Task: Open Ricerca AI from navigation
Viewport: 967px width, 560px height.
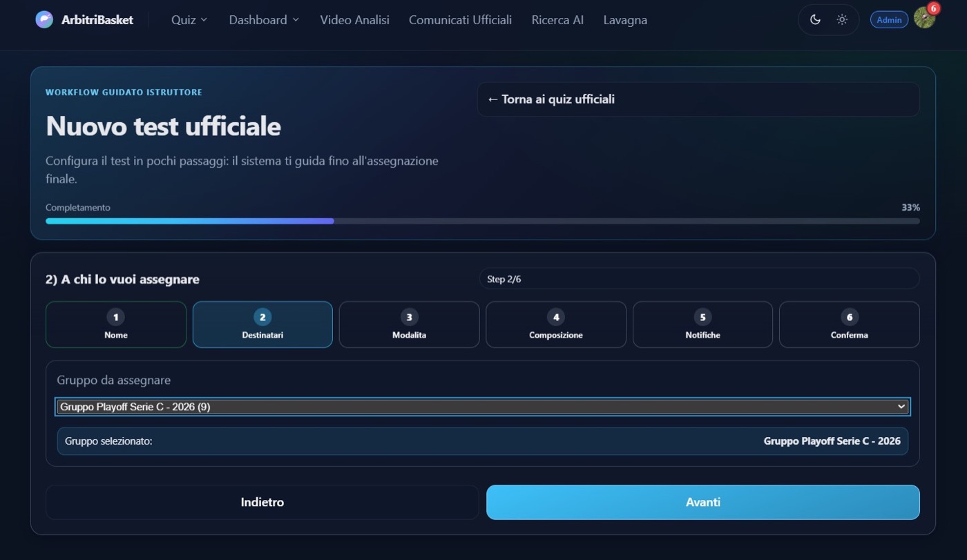Action: (x=557, y=20)
